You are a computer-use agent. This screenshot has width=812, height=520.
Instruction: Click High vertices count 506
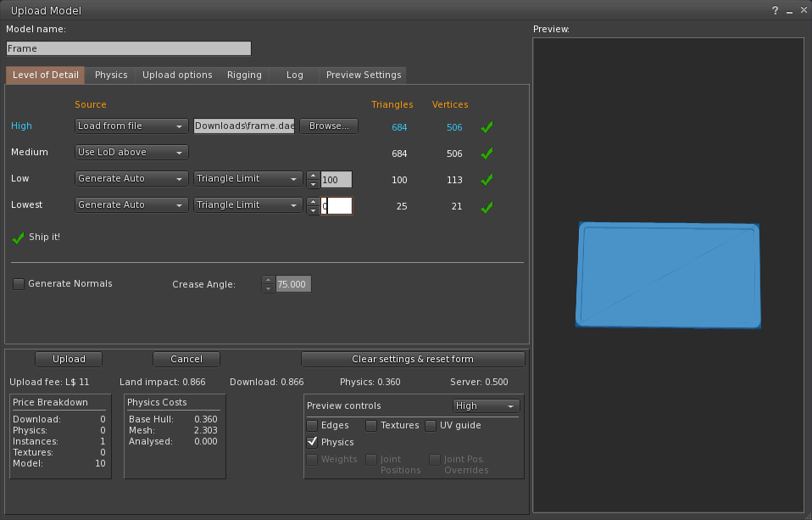454,127
